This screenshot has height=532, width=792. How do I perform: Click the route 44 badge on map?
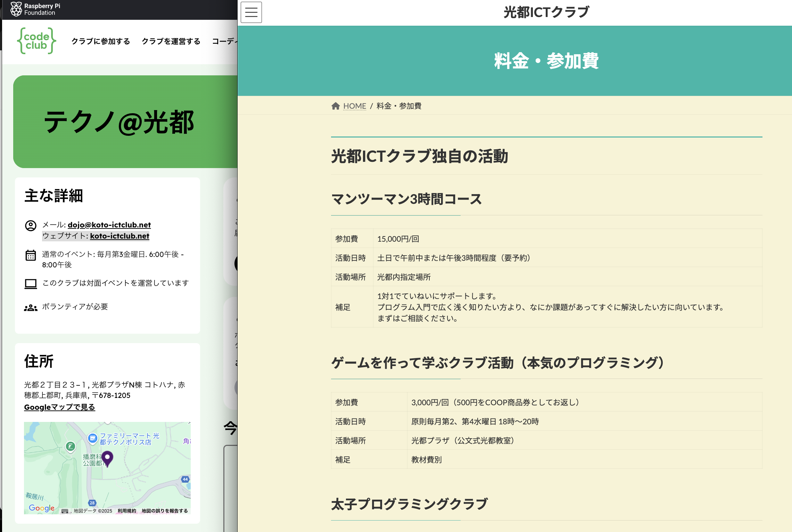click(185, 479)
